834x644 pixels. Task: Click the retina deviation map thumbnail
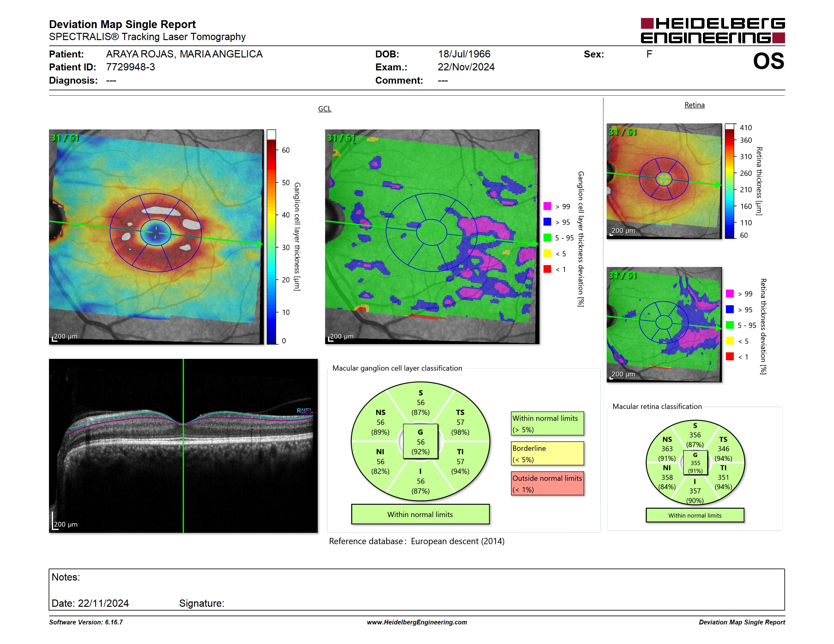[x=664, y=325]
